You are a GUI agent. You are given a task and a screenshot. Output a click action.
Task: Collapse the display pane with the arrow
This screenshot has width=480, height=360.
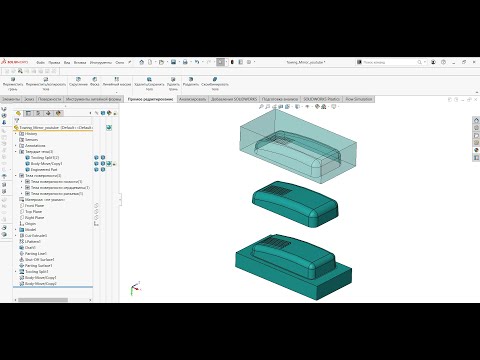point(90,113)
